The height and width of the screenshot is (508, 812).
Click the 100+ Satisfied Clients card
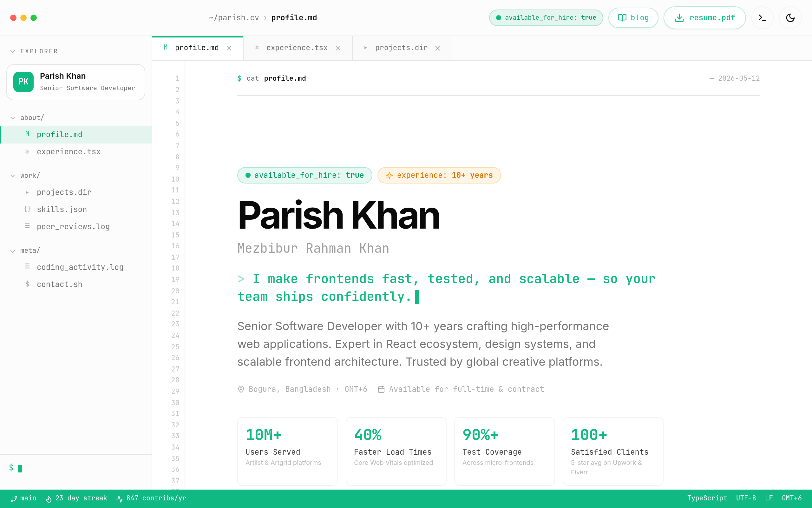[613, 451]
